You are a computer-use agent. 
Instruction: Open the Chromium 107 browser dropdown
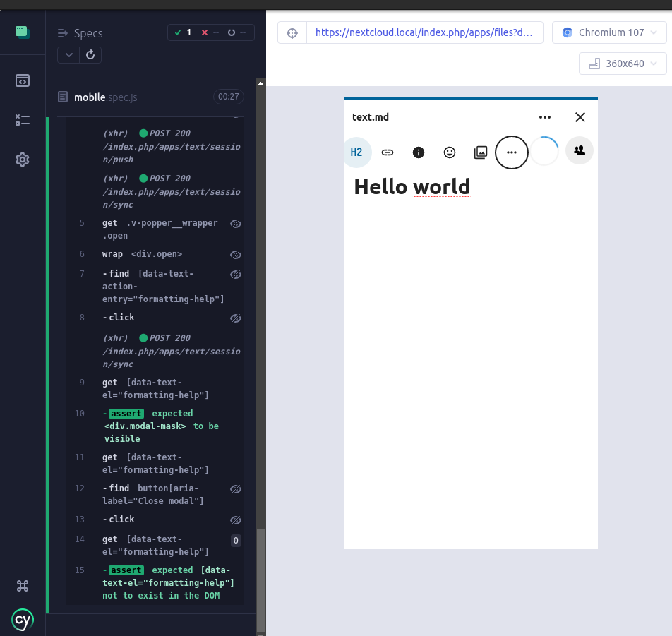(x=608, y=32)
